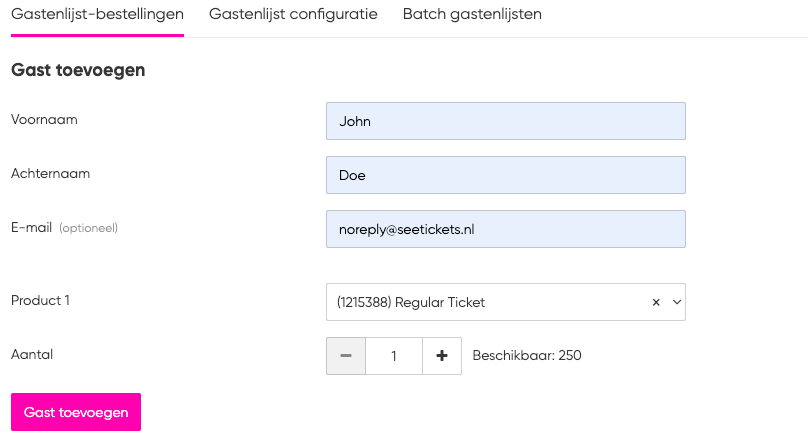This screenshot has width=808, height=439.
Task: Decrease Aantal with the minus button
Action: pos(346,356)
